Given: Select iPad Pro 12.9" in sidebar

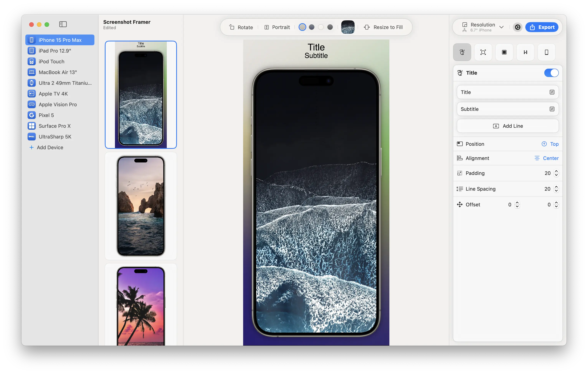Looking at the screenshot, I should tap(55, 51).
